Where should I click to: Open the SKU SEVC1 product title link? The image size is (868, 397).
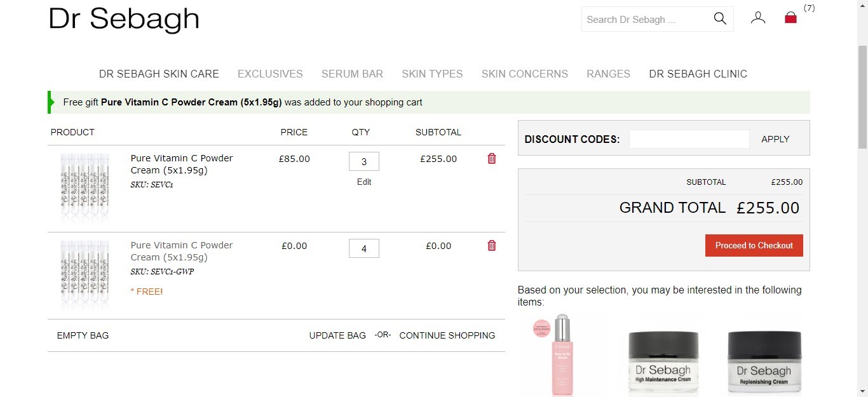point(182,164)
